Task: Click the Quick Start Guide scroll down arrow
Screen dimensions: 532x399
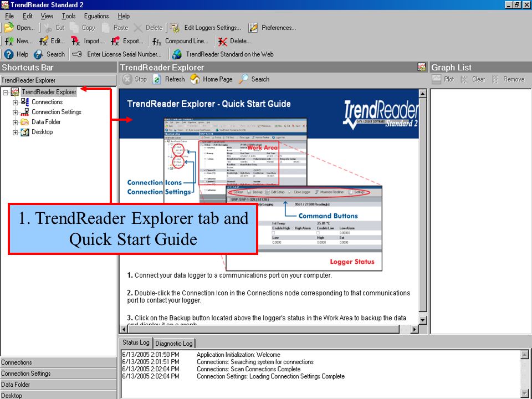Action: (x=423, y=320)
